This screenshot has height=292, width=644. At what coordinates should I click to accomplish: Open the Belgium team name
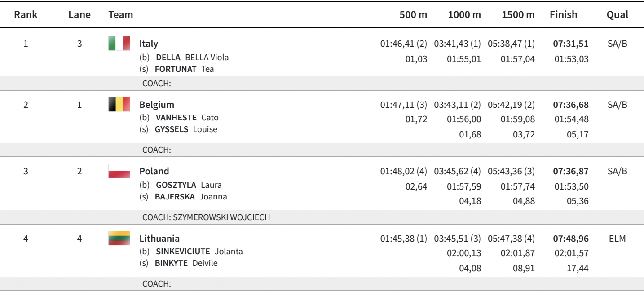(x=157, y=105)
